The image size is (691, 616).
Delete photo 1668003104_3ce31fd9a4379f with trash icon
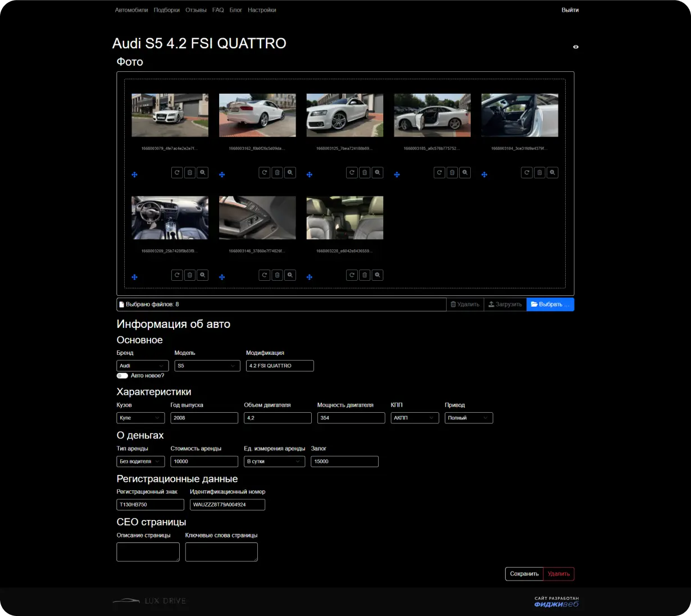540,172
